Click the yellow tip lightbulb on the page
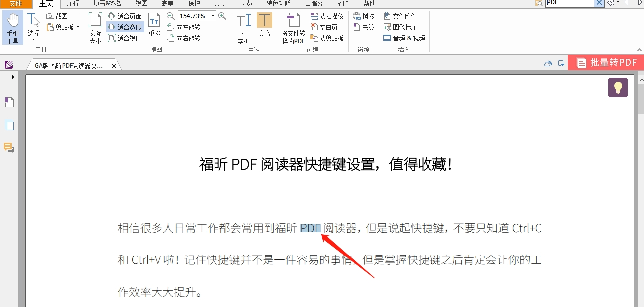Image resolution: width=644 pixels, height=307 pixels. 618,87
